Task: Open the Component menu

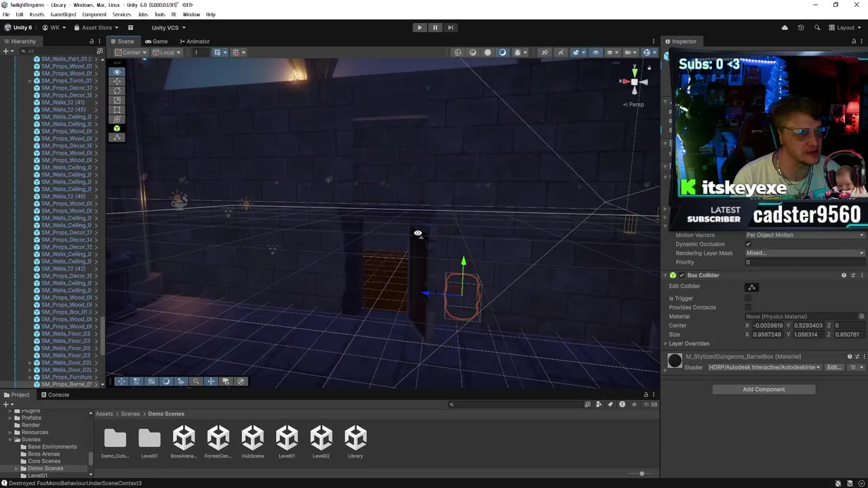Action: [x=94, y=14]
